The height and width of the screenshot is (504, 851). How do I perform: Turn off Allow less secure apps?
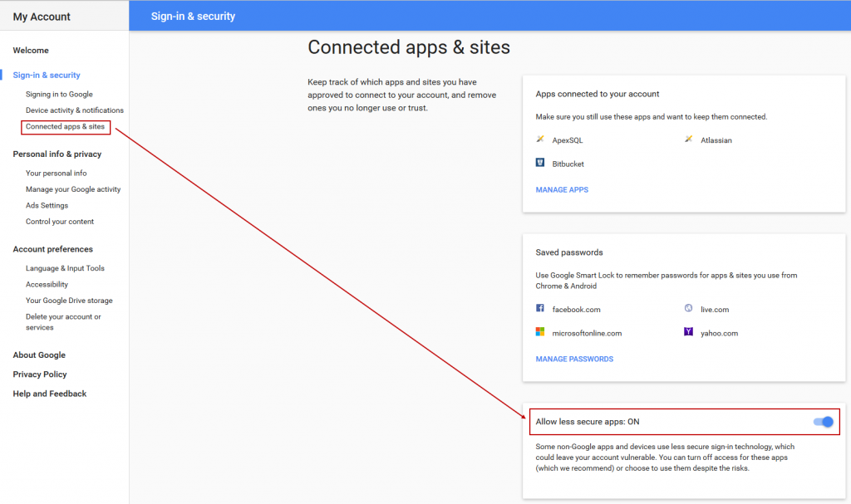coord(822,422)
